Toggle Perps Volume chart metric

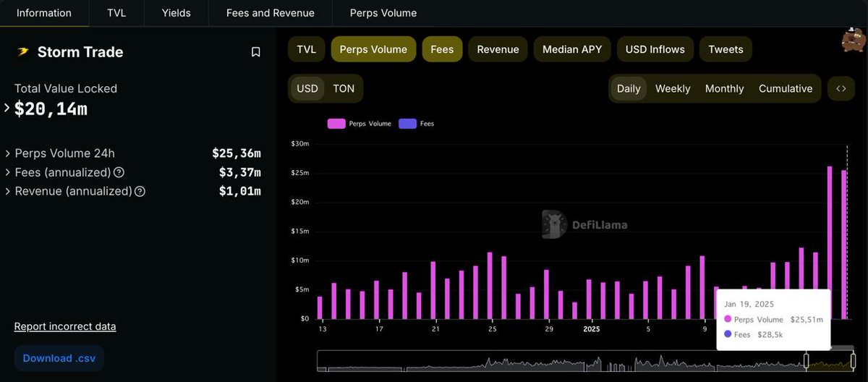click(373, 49)
